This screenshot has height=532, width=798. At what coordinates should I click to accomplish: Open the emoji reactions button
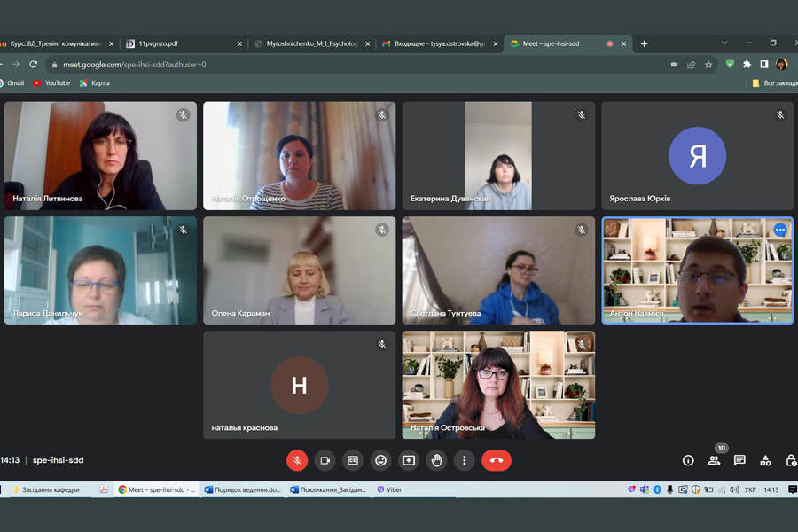380,460
